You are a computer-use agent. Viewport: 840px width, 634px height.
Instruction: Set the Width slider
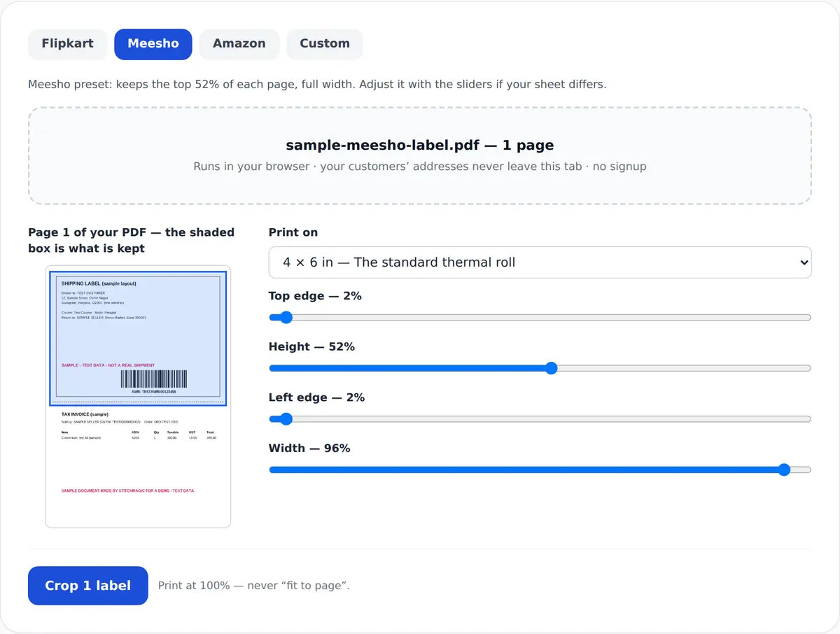540,470
